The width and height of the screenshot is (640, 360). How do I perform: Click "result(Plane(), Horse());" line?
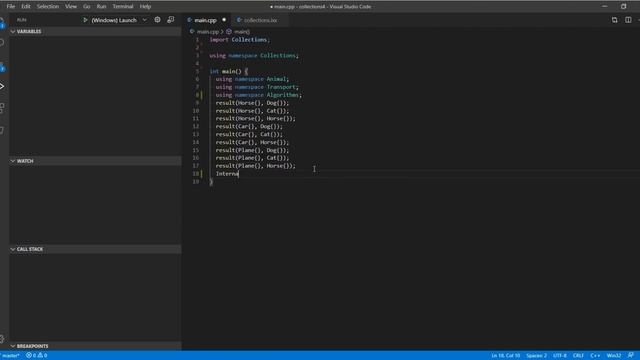256,166
